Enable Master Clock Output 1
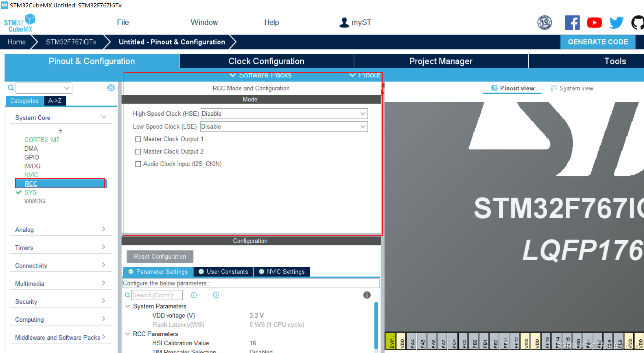Image resolution: width=644 pixels, height=353 pixels. point(138,139)
